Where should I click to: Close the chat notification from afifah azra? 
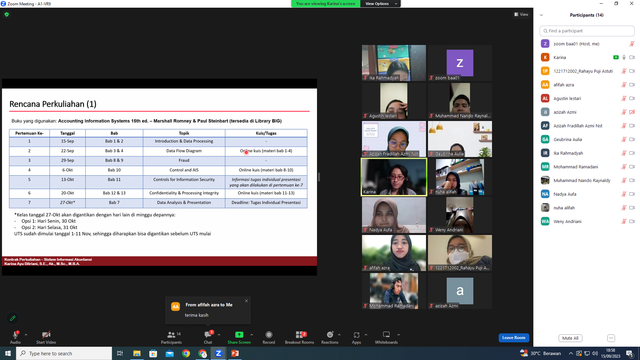coord(246,301)
